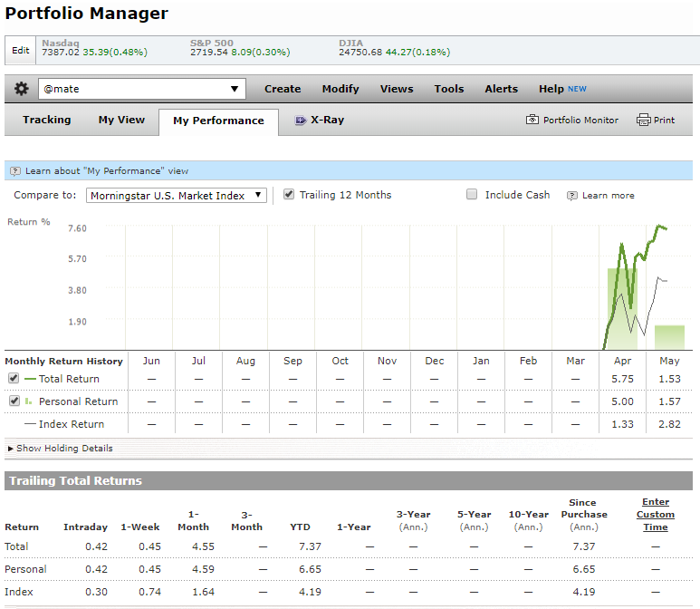Image resolution: width=700 pixels, height=609 pixels.
Task: Click the Personal YTD value 6.65
Action: [311, 569]
